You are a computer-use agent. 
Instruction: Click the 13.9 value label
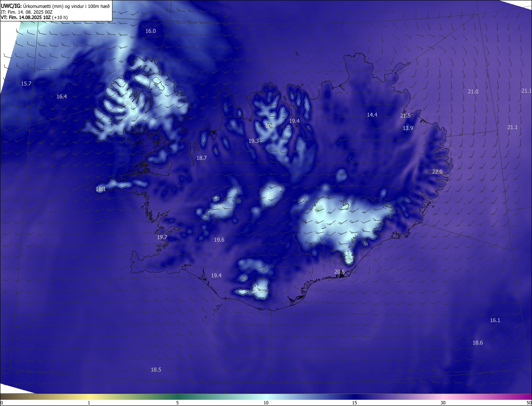pyautogui.click(x=408, y=128)
